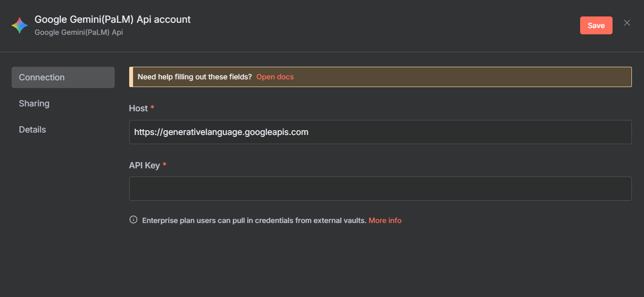
Task: Save the Gemini API credential
Action: click(x=596, y=26)
